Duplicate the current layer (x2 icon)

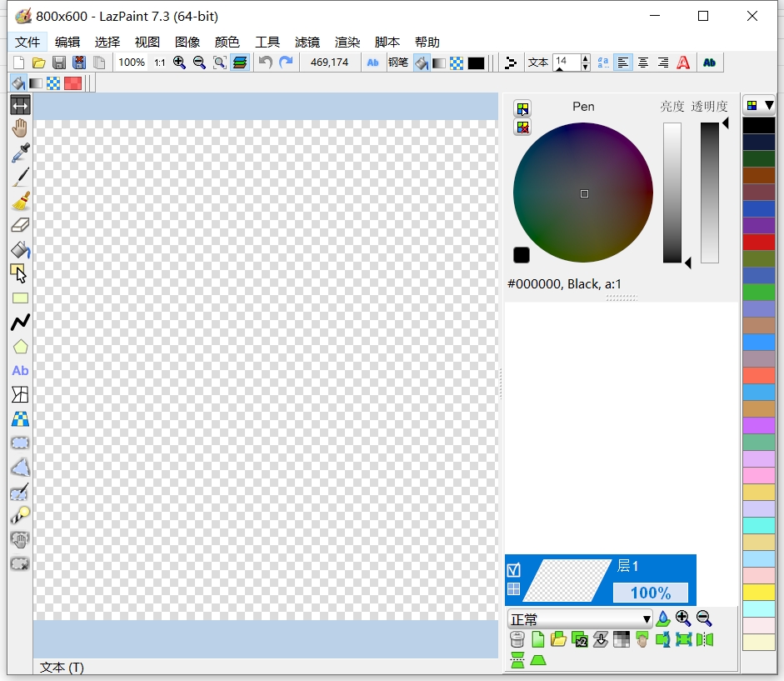(580, 639)
